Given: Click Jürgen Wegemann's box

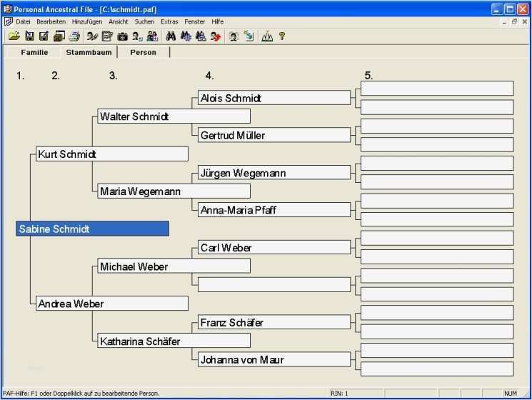Looking at the screenshot, I should [274, 172].
